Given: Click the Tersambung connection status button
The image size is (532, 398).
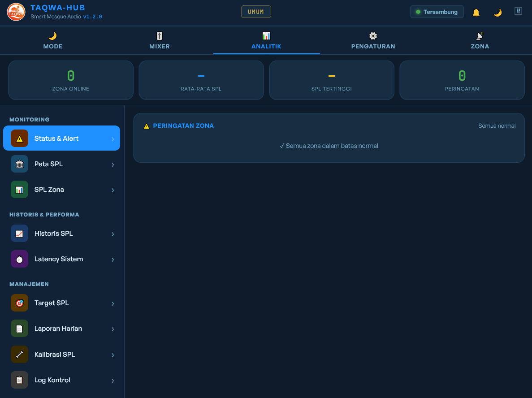Looking at the screenshot, I should pyautogui.click(x=437, y=12).
